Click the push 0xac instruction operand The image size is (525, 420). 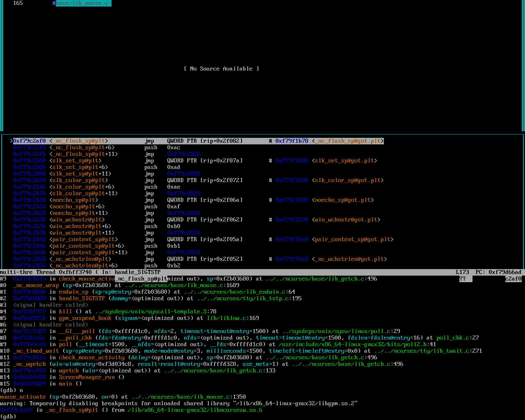coord(173,148)
